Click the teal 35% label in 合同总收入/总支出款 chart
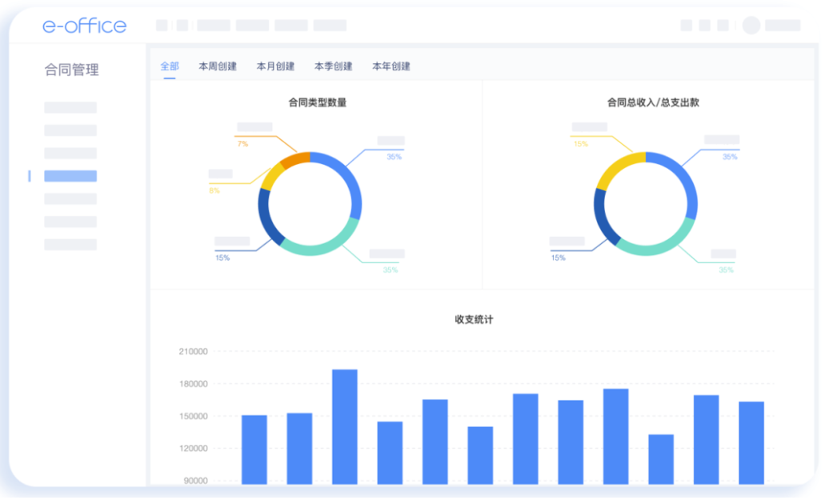This screenshot has height=504, width=825. [726, 270]
